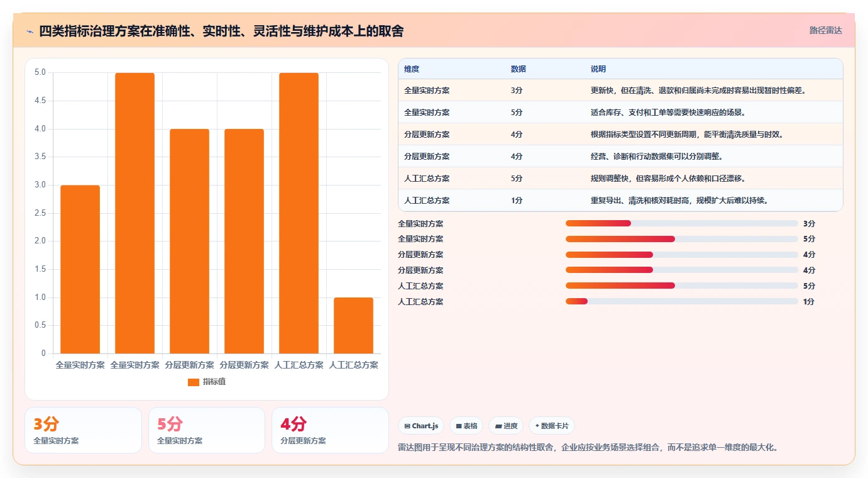868x478 pixels.
Task: Click the 3.5 y-axis label
Action: (x=40, y=157)
